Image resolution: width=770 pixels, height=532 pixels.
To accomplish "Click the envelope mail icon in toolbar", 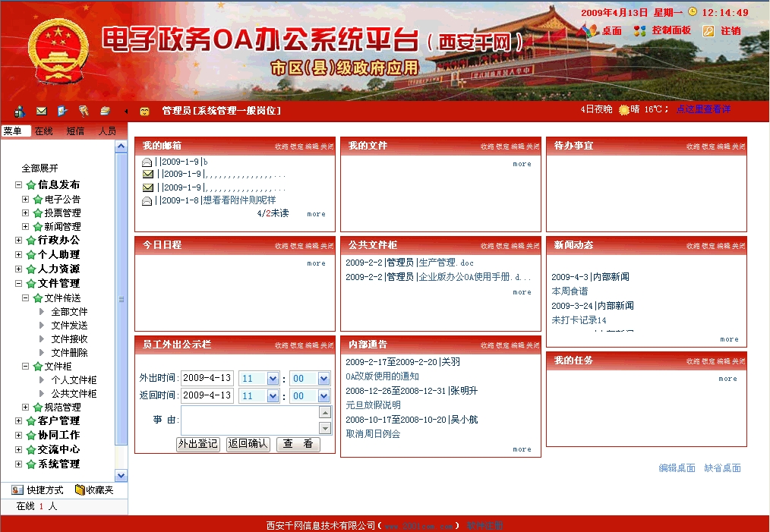I will pos(42,112).
